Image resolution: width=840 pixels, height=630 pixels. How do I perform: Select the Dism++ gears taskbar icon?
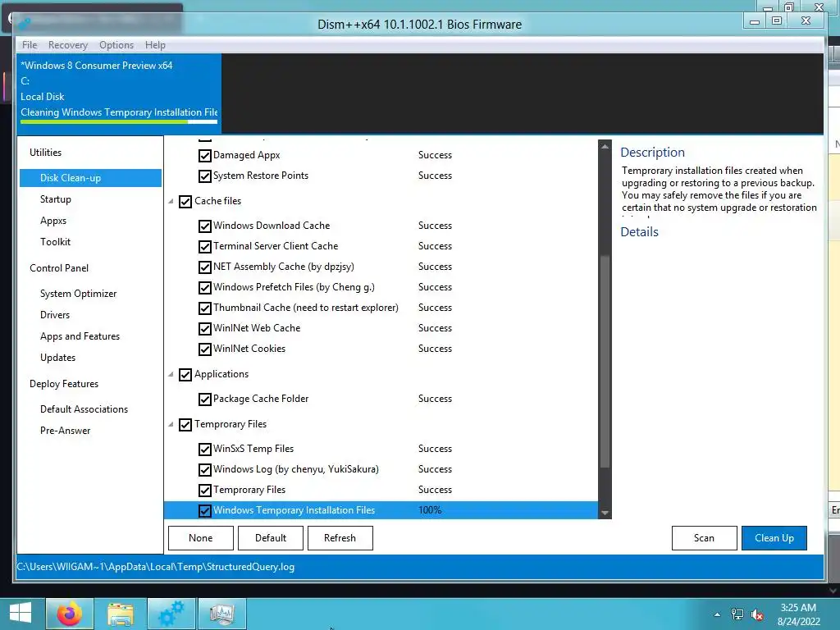tap(171, 614)
